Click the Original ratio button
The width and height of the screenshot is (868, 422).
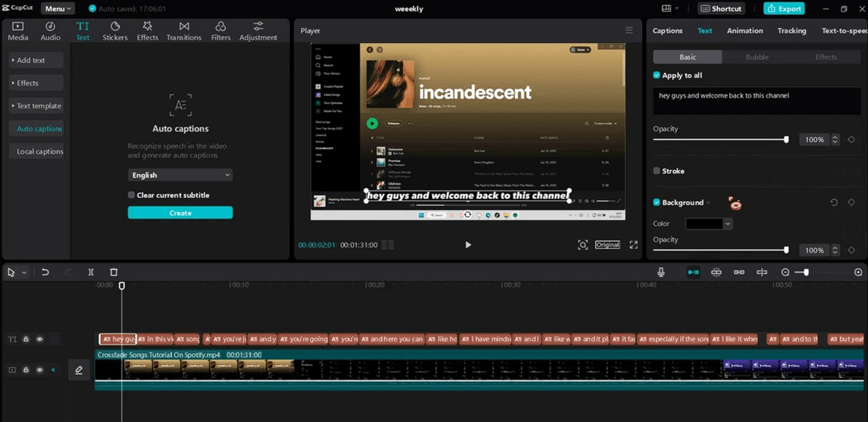(608, 245)
